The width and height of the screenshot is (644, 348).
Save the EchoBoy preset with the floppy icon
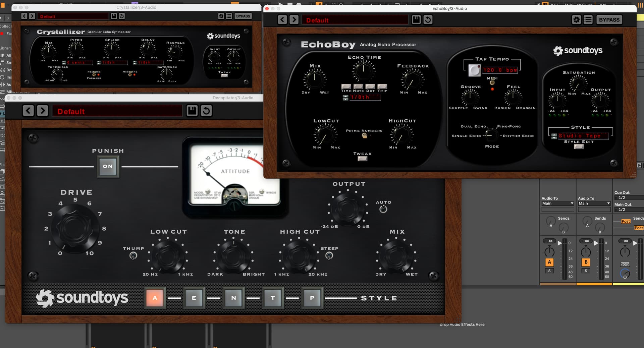point(416,20)
